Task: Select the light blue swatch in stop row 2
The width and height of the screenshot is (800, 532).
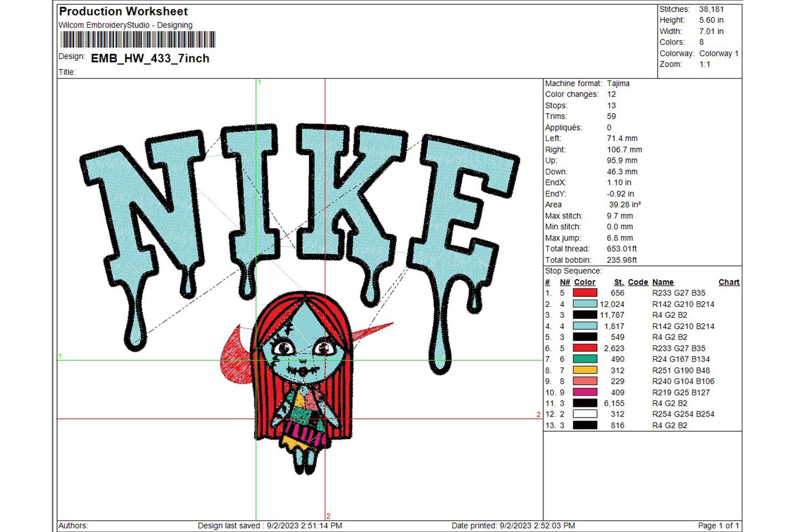Action: [585, 304]
